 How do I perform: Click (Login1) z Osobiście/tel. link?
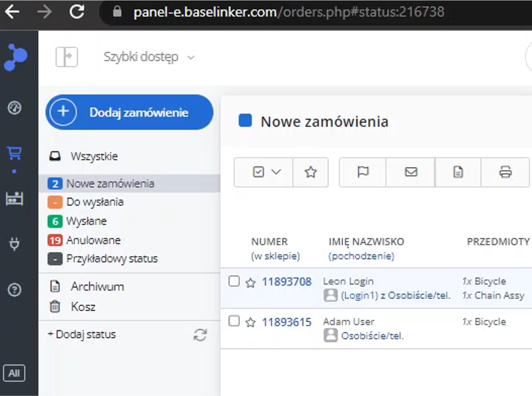pos(395,295)
